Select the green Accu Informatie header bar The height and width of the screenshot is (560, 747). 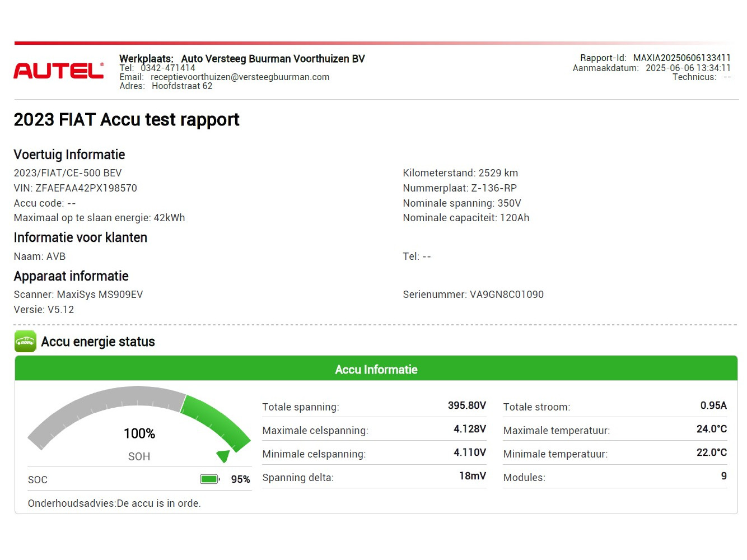[376, 369]
